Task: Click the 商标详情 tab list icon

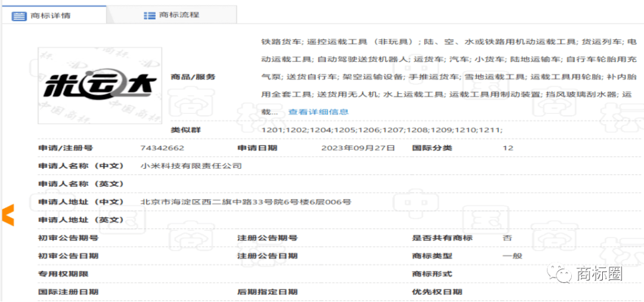Action: pos(19,17)
